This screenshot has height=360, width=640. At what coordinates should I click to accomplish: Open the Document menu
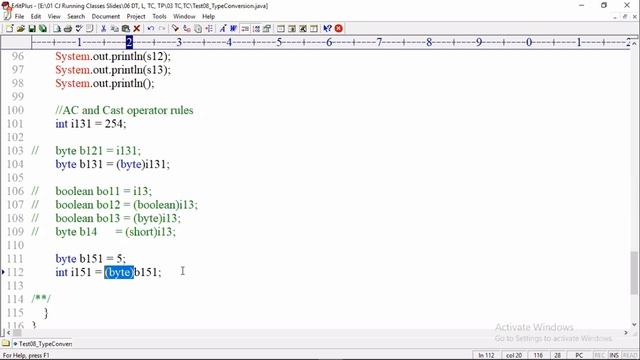106,16
